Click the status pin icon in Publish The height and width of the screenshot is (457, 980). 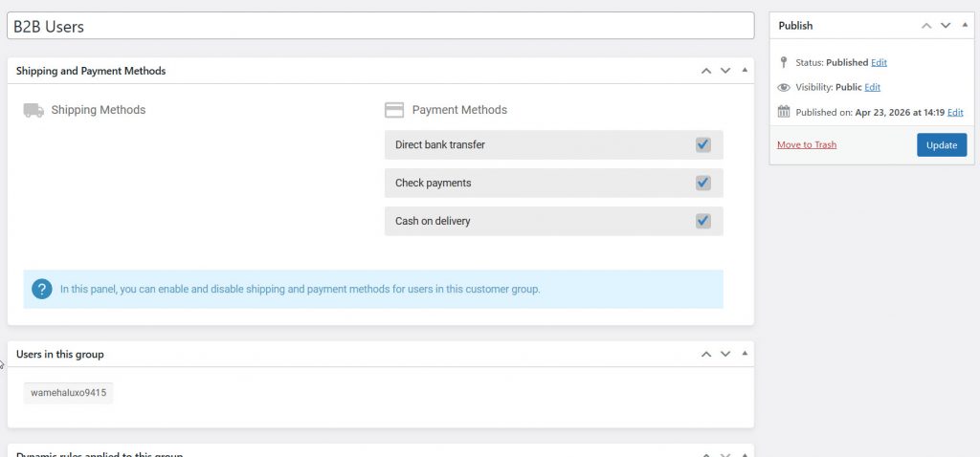click(784, 62)
